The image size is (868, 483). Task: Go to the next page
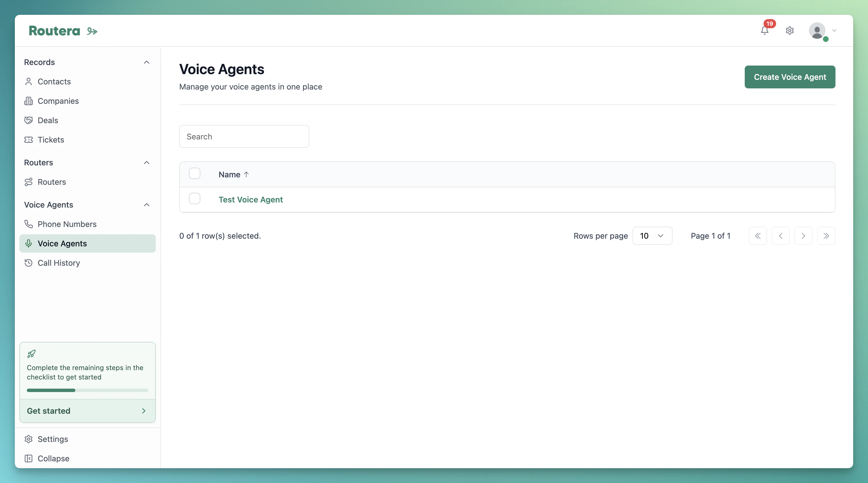[x=803, y=236]
